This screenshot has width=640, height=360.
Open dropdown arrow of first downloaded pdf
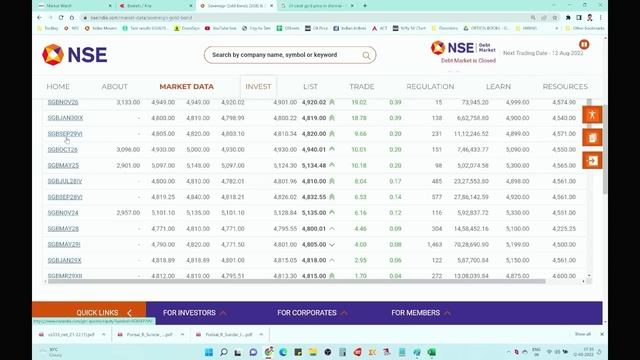(104, 334)
